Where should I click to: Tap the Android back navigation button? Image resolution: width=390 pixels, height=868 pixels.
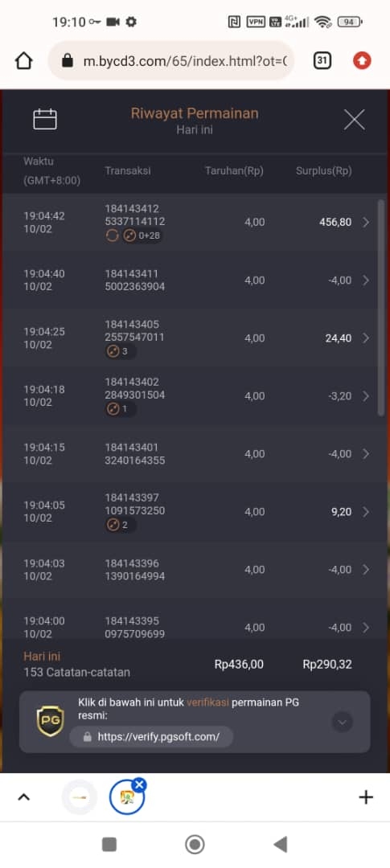coord(281,844)
